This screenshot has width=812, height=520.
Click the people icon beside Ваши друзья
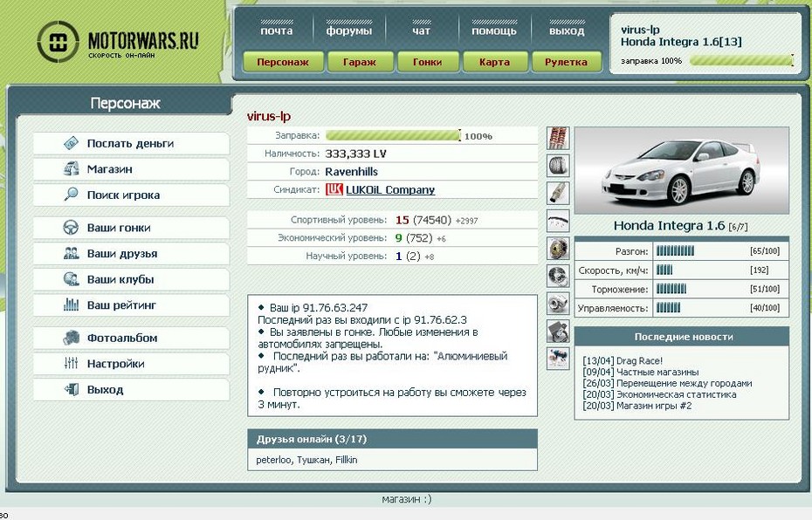coord(71,254)
